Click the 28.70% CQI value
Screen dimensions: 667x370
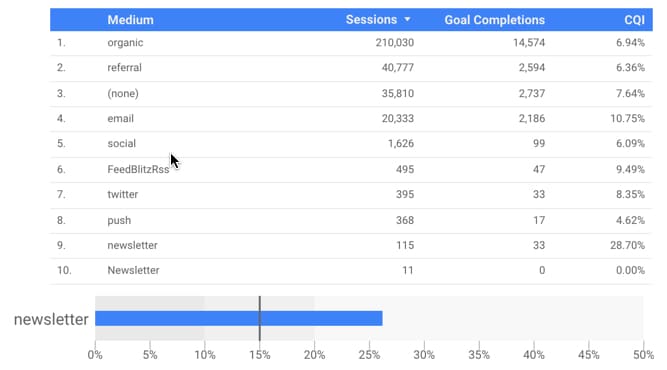pos(627,245)
